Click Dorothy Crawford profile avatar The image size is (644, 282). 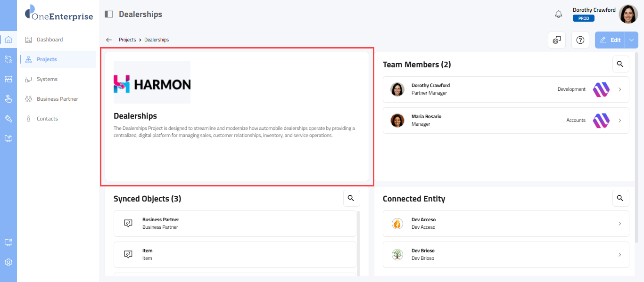click(x=628, y=14)
